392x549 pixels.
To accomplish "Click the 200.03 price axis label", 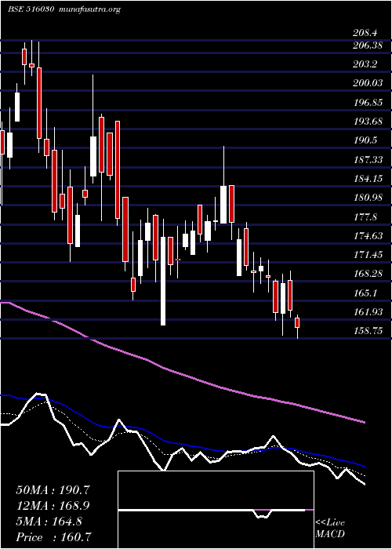I will point(368,83).
